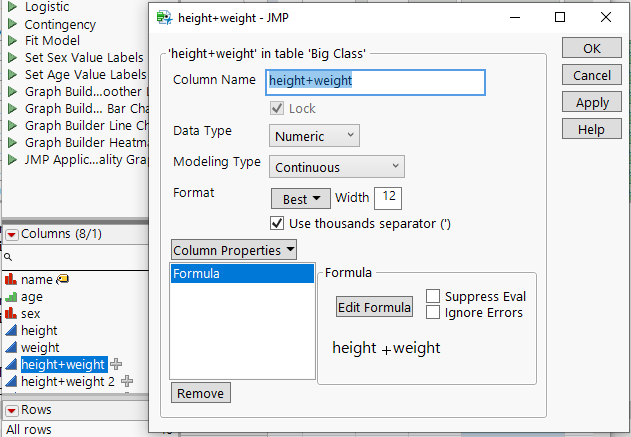Check the Ignore Errors option

(433, 312)
